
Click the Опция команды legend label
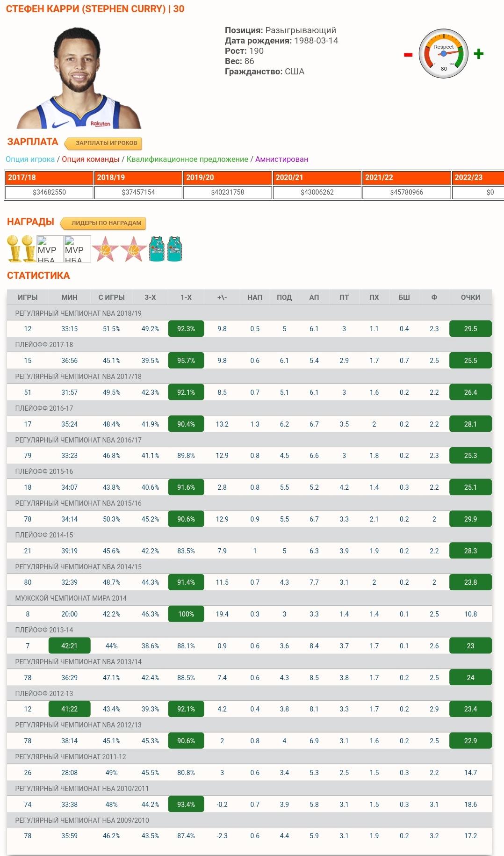click(91, 159)
